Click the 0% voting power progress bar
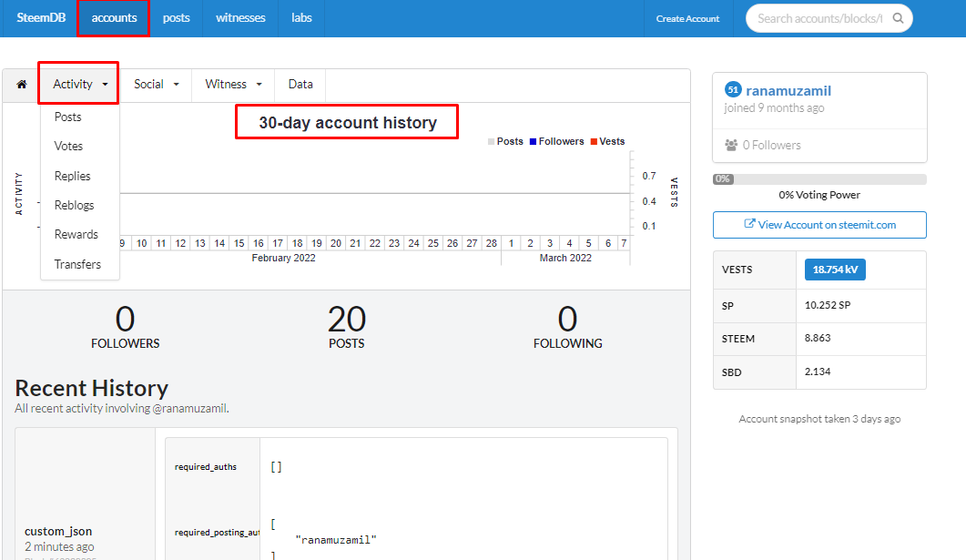Image resolution: width=966 pixels, height=560 pixels. click(x=819, y=179)
